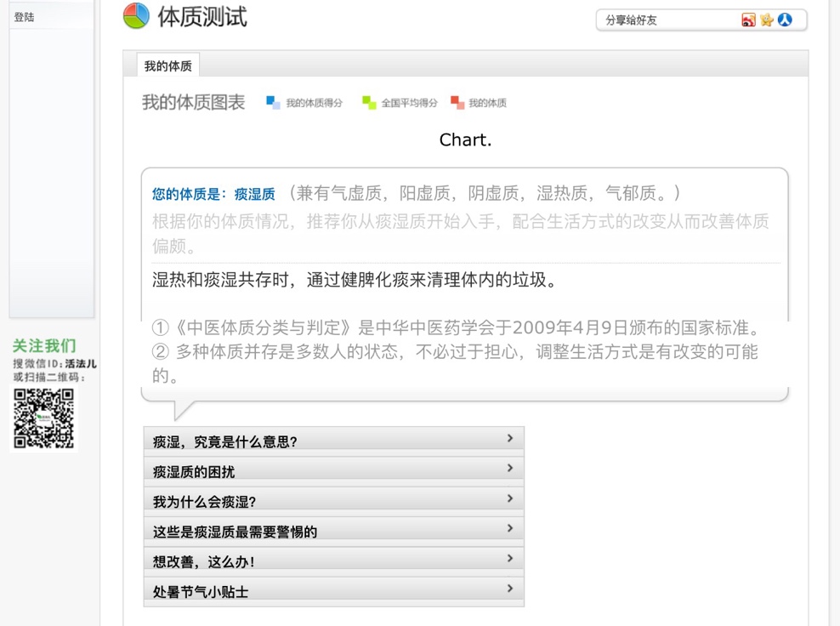Click 登陆 in the left sidebar
Viewport: 840px width, 626px height.
pyautogui.click(x=24, y=17)
